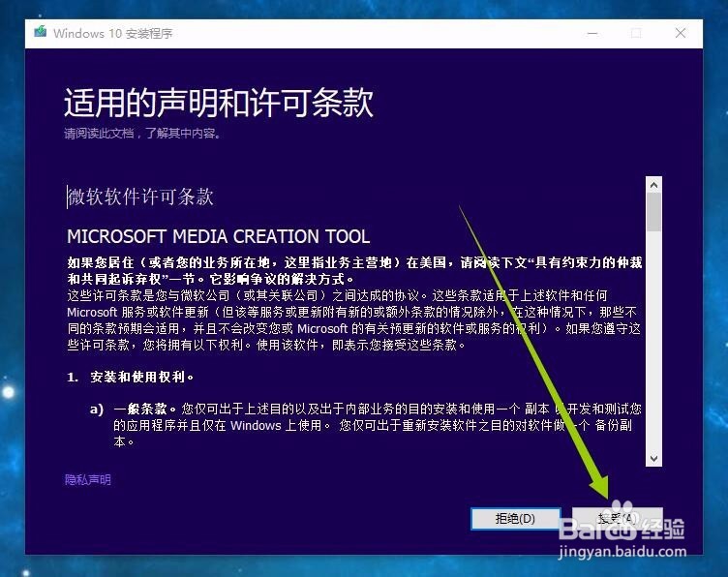The image size is (728, 577).
Task: Click the MICROSOFT MEDIA CREATION TOOL heading
Action: 218,236
